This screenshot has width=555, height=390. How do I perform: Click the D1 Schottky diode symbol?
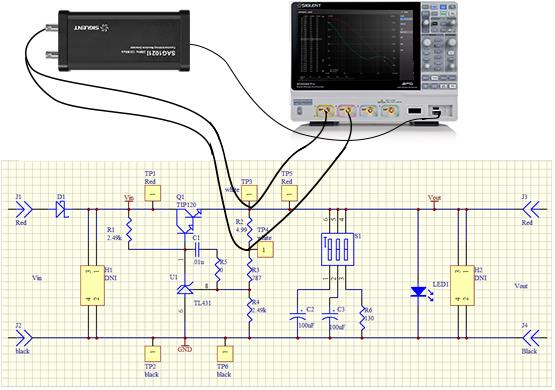point(62,210)
